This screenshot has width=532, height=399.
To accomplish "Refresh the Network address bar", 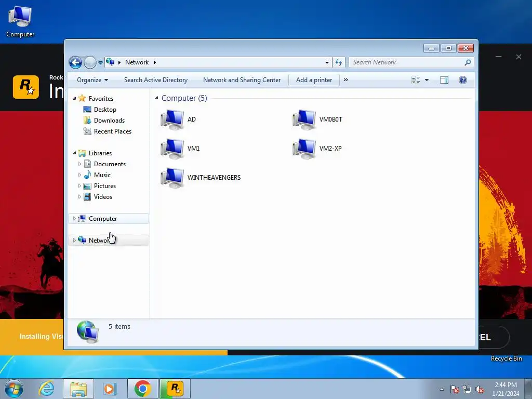I will (339, 62).
